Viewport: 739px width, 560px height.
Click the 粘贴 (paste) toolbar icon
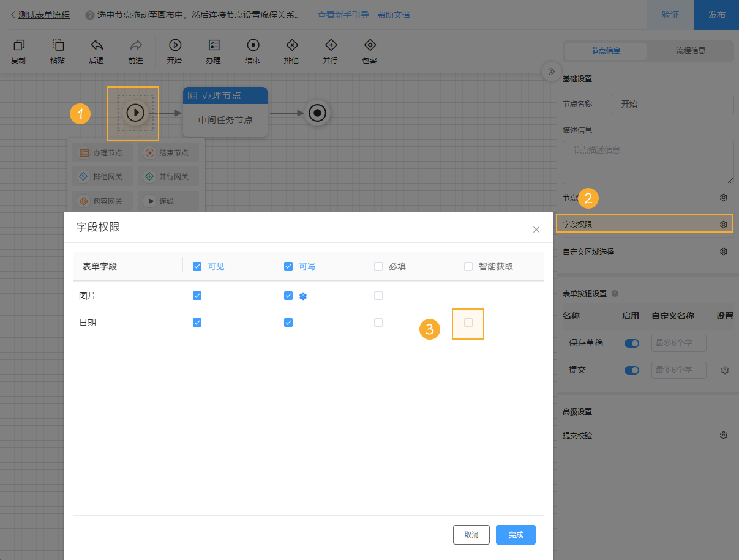point(57,51)
